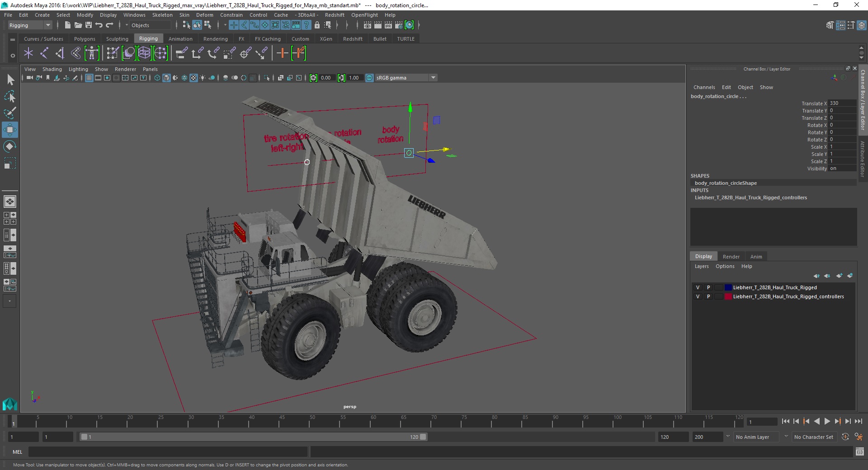Open the Deform menu
This screenshot has height=470, width=868.
pos(204,15)
